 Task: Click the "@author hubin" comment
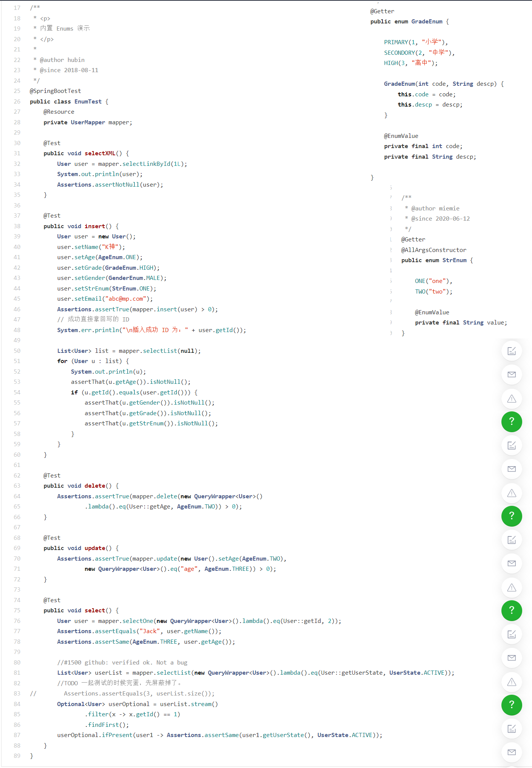pyautogui.click(x=62, y=60)
